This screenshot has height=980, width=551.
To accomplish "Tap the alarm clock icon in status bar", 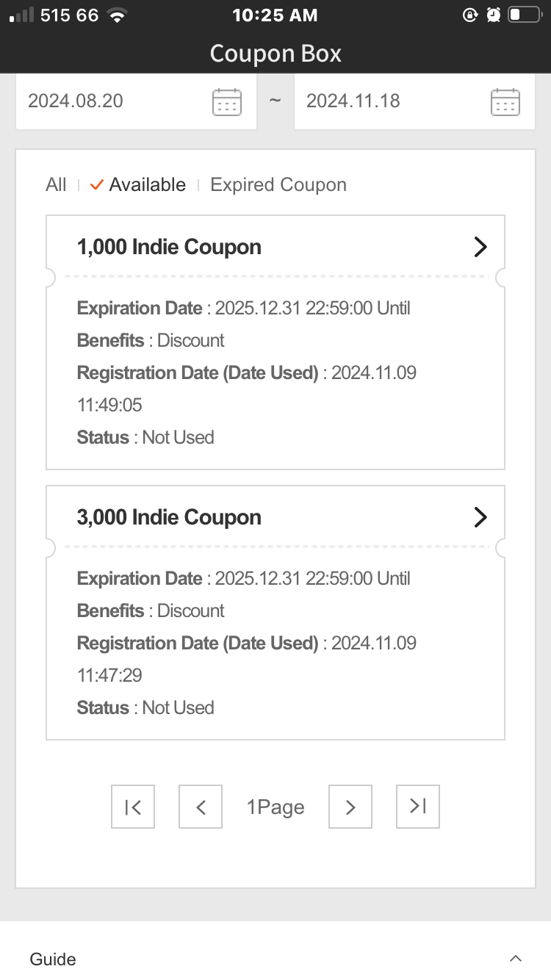I will coord(494,15).
